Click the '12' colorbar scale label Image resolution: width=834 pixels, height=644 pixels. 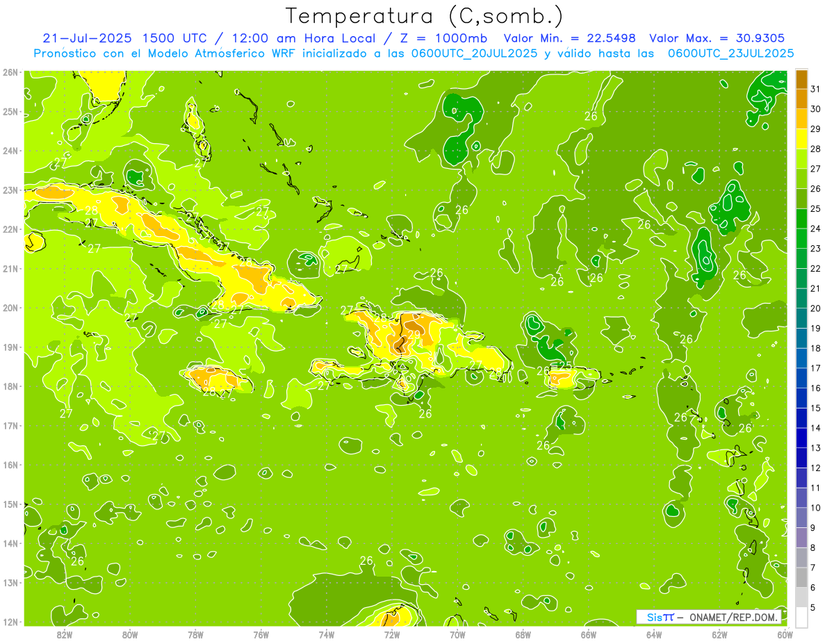(815, 468)
